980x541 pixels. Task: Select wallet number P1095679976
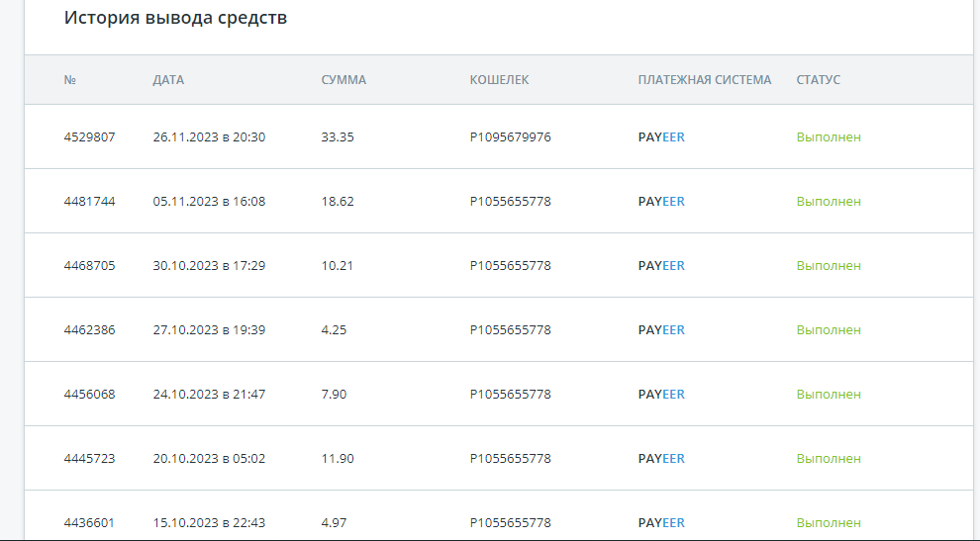click(x=511, y=136)
